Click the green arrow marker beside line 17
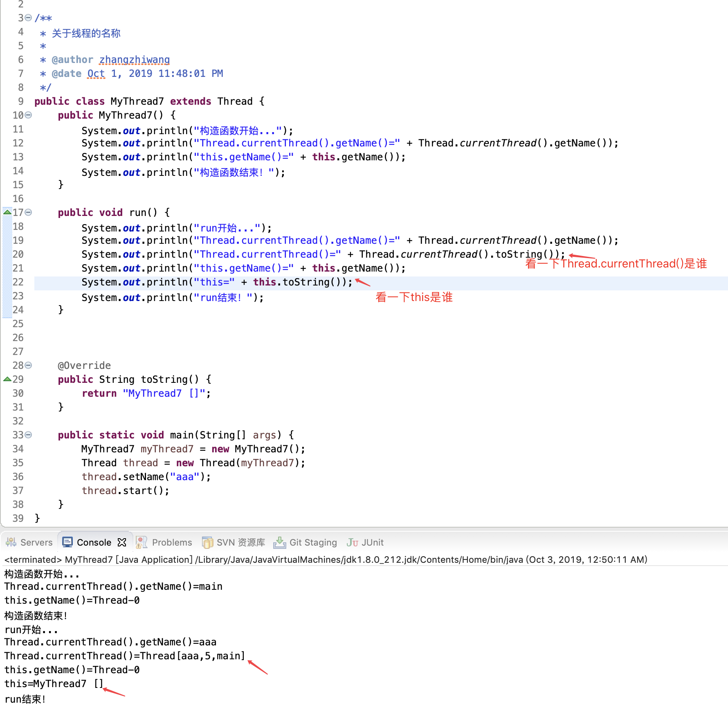Screen dimensions: 728x719 click(7, 212)
